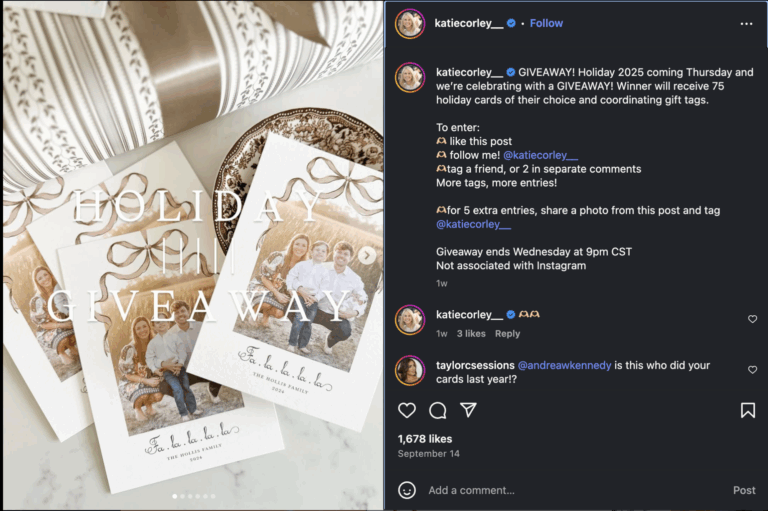Viewport: 768px width, 511px height.
Task: Reply to katiecorley__'s emoji comment
Action: pyautogui.click(x=507, y=334)
